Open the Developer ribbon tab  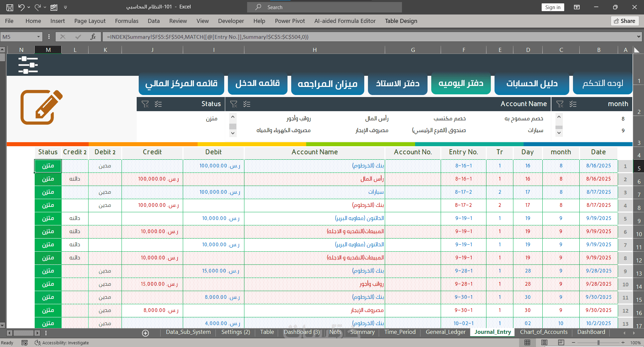[231, 21]
